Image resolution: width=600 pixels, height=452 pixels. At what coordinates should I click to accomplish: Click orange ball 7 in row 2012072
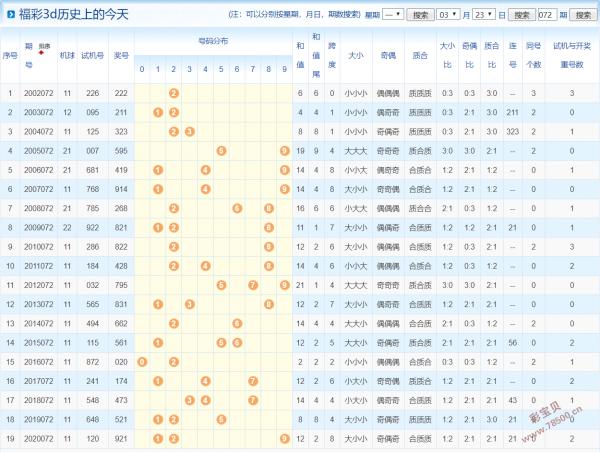point(253,285)
